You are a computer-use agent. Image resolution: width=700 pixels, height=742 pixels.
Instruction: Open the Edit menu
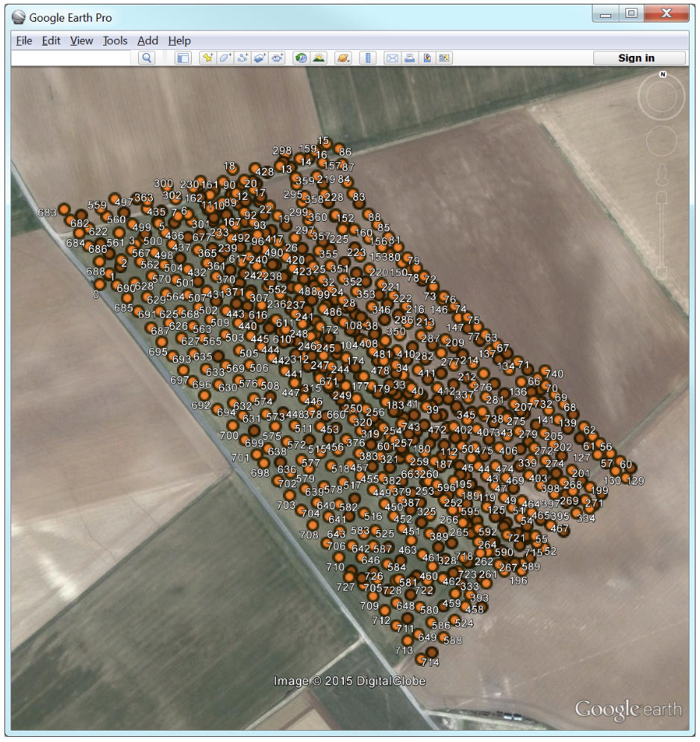(x=51, y=41)
